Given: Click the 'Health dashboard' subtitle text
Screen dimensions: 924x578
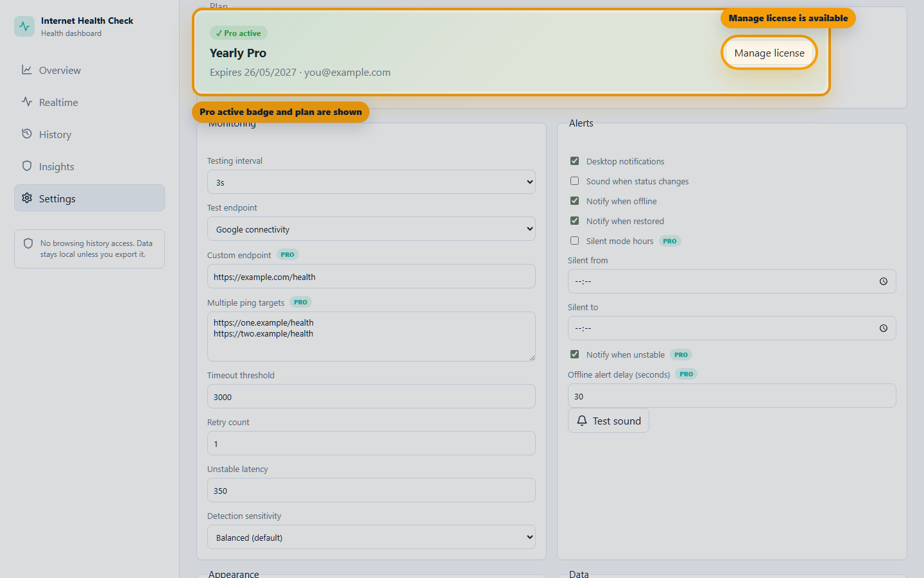Looking at the screenshot, I should pyautogui.click(x=71, y=33).
